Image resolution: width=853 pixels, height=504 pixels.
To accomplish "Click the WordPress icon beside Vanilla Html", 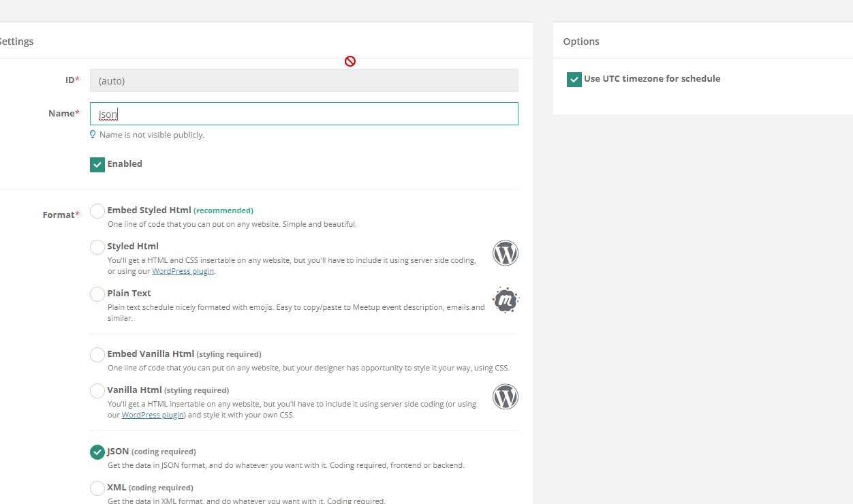I will coord(506,396).
